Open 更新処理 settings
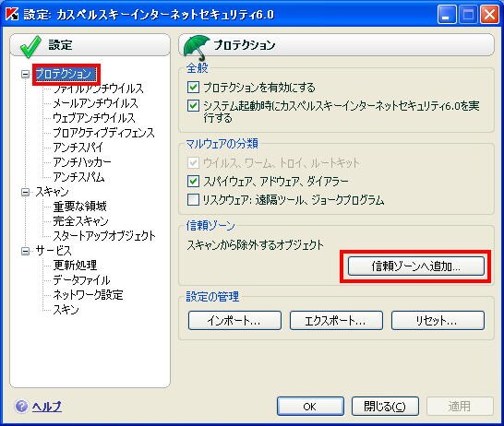Image resolution: width=504 pixels, height=426 pixels. pyautogui.click(x=75, y=266)
